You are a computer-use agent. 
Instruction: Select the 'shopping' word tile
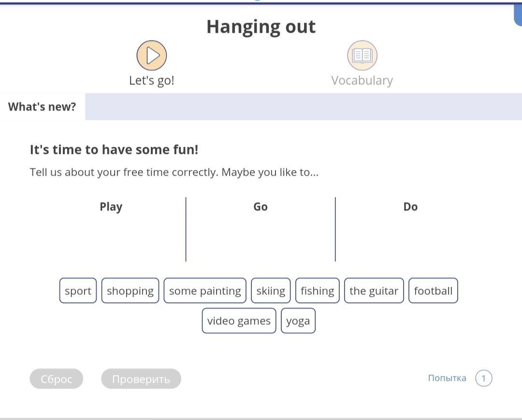[x=130, y=291]
